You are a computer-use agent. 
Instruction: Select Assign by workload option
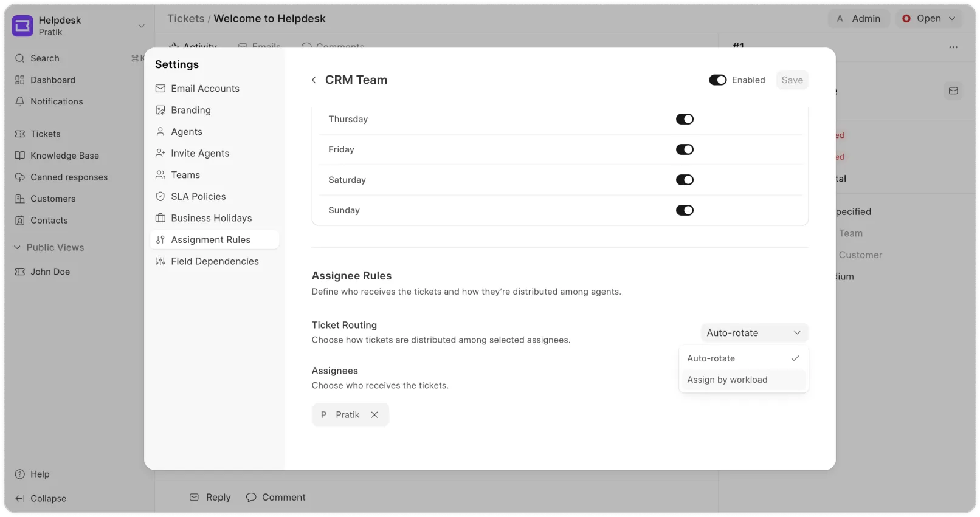727,380
